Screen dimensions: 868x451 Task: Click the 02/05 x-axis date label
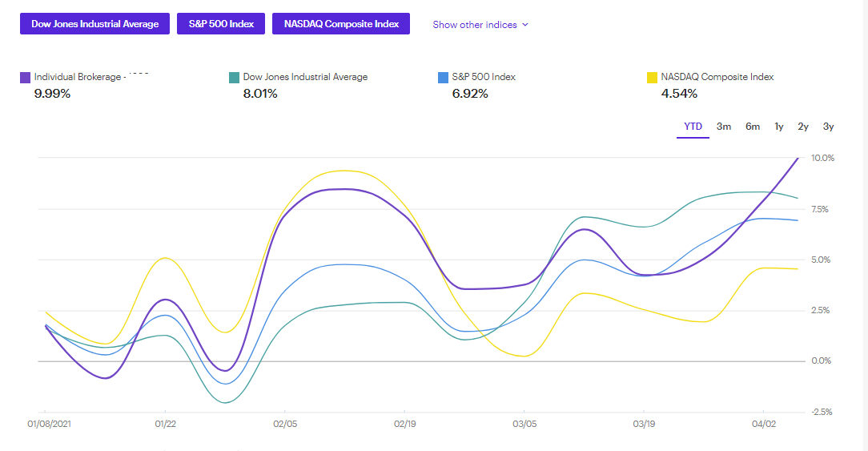285,424
